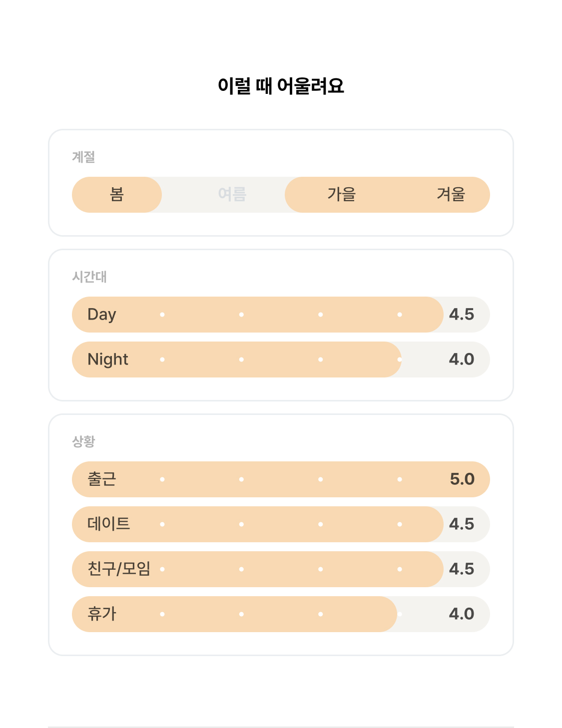Select the 가을 season pill
The height and width of the screenshot is (728, 562).
pos(342,195)
